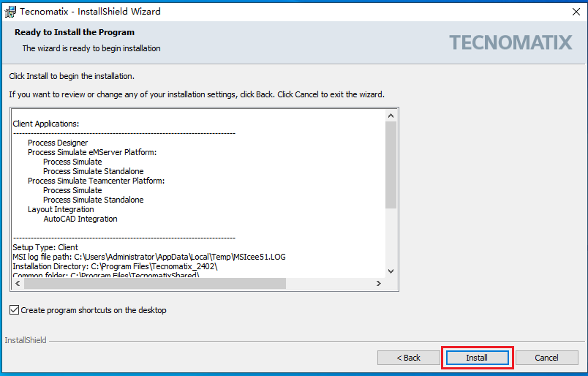Click the TECNOMATIX logo in the header

coord(510,42)
